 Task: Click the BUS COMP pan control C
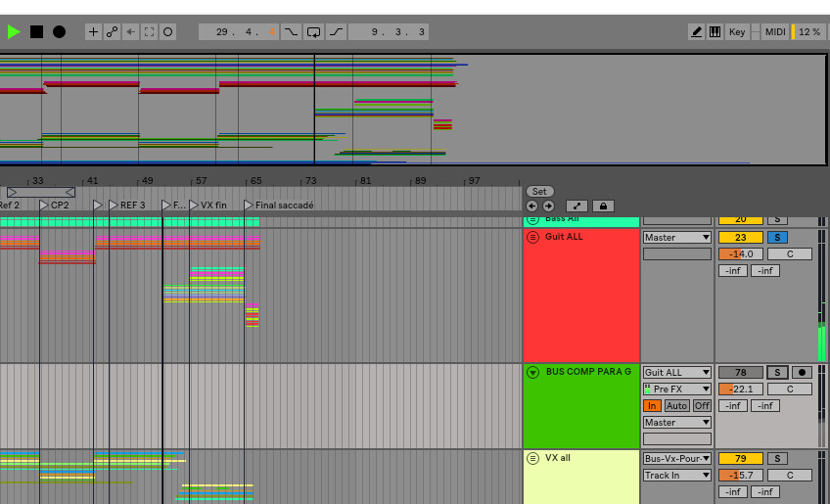point(790,389)
